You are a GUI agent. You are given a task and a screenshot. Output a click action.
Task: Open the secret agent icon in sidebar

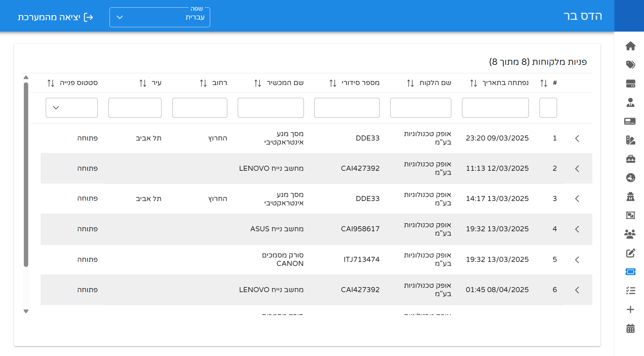pos(630,196)
